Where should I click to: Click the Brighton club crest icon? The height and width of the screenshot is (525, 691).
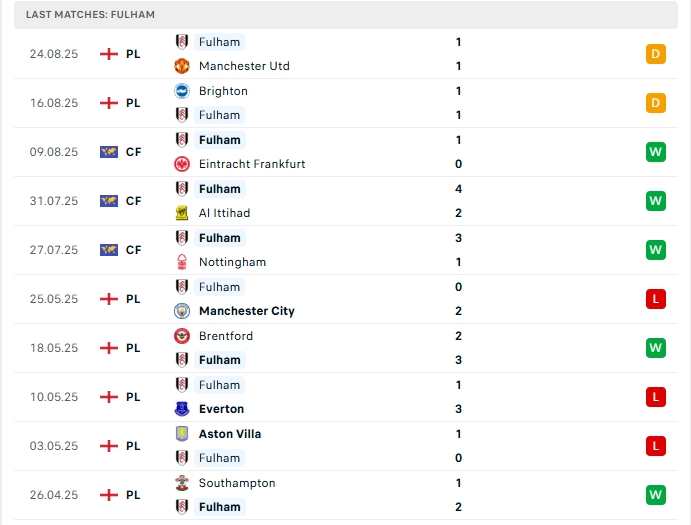[x=182, y=91]
